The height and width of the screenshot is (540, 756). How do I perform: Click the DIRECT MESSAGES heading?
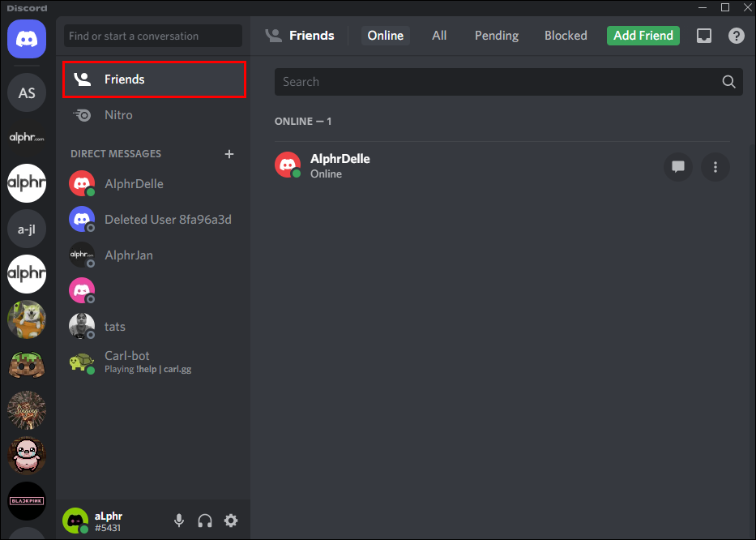(116, 154)
